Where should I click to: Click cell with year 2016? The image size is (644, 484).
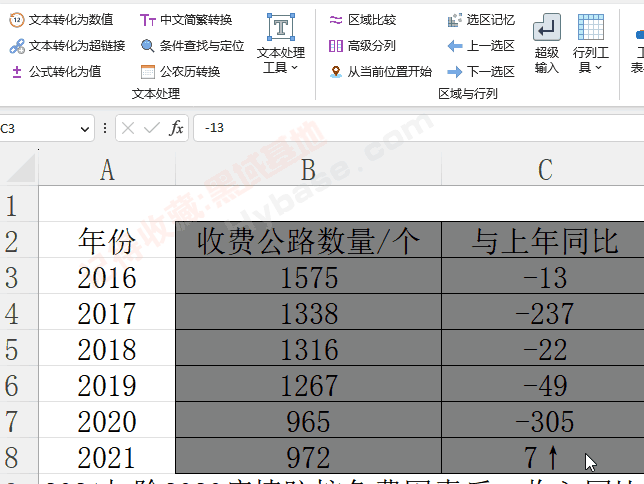point(107,276)
